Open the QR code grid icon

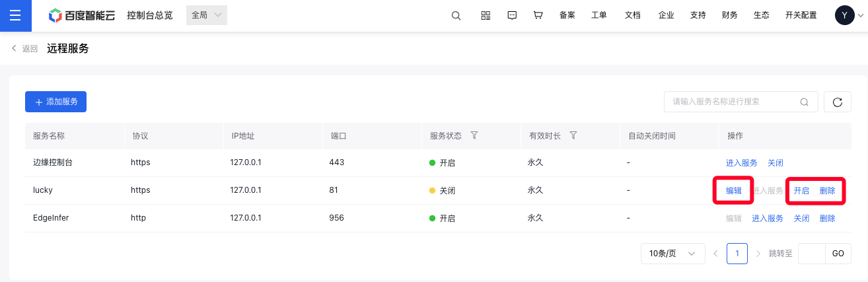[x=486, y=15]
